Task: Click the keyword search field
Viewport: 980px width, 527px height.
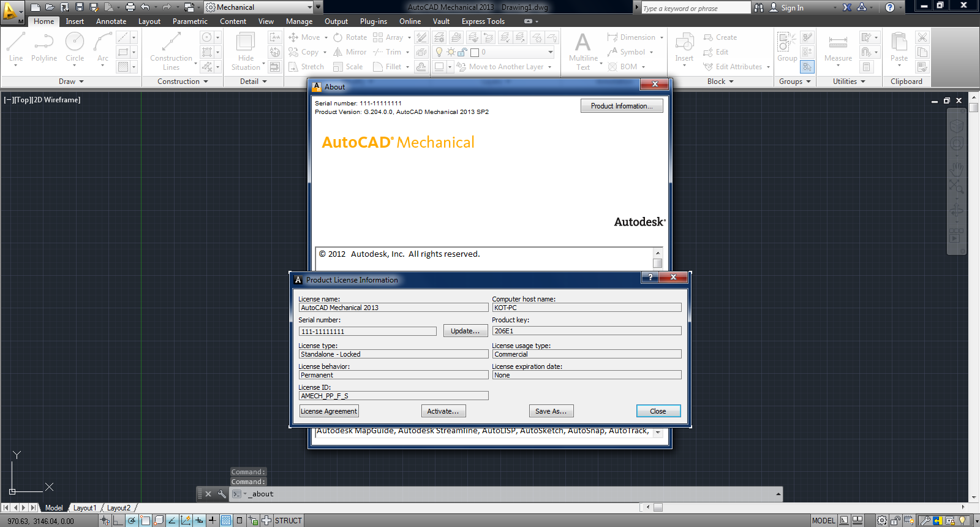Action: (696, 8)
